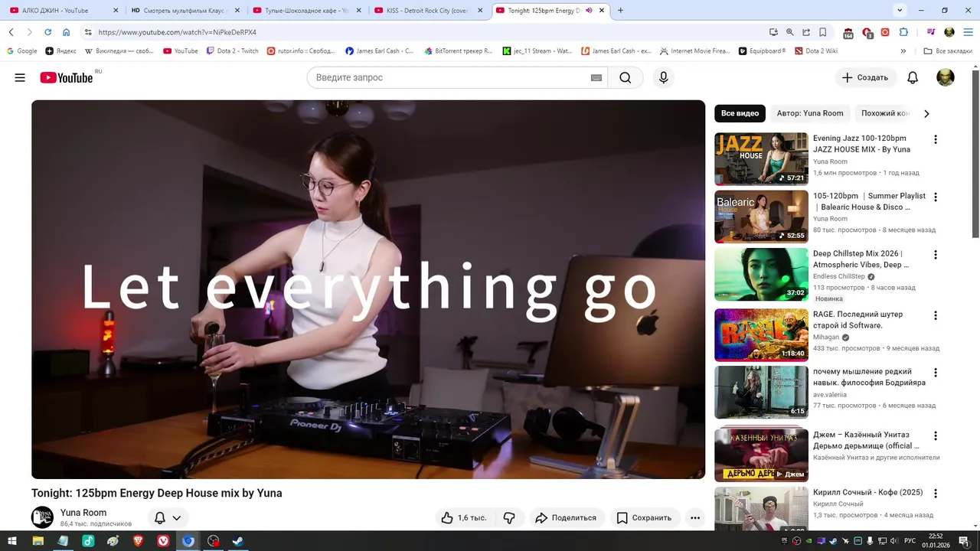Open options for Кирилл Сочный - Кофе

935,493
